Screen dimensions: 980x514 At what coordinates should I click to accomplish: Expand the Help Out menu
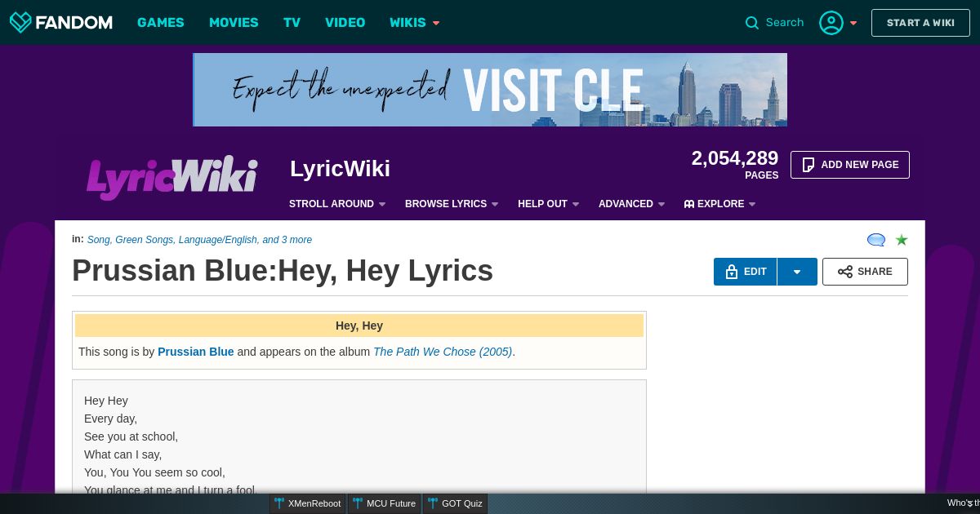click(x=549, y=204)
